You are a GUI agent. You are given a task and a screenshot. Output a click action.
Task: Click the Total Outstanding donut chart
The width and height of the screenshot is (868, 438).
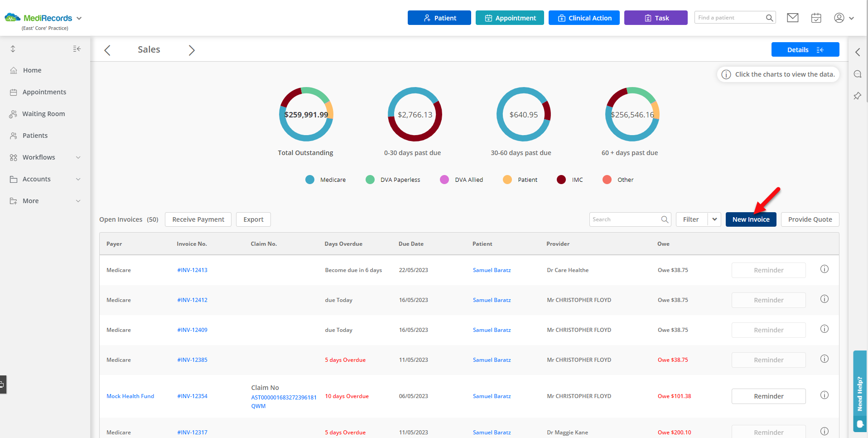(x=306, y=114)
